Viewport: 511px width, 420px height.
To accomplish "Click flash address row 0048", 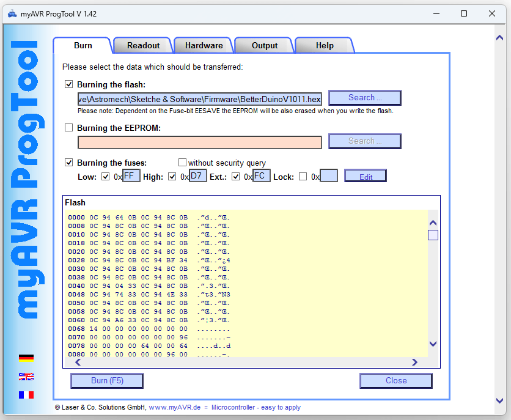I will [x=149, y=294].
